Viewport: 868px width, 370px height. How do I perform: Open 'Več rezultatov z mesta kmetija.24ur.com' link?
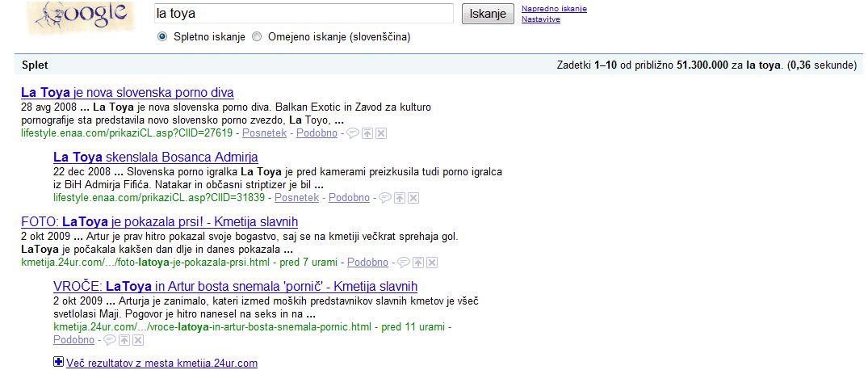click(161, 364)
